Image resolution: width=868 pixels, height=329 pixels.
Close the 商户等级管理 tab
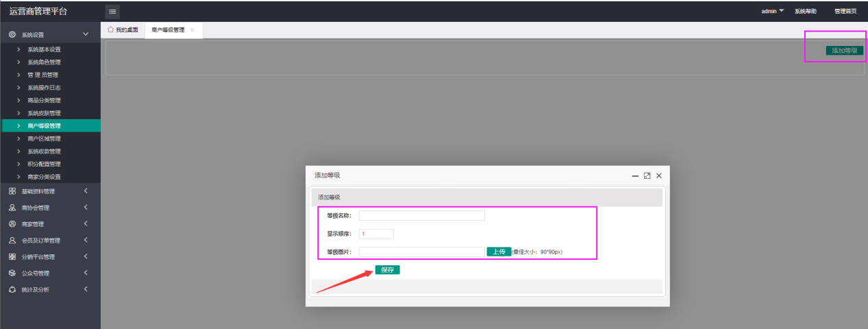click(193, 30)
